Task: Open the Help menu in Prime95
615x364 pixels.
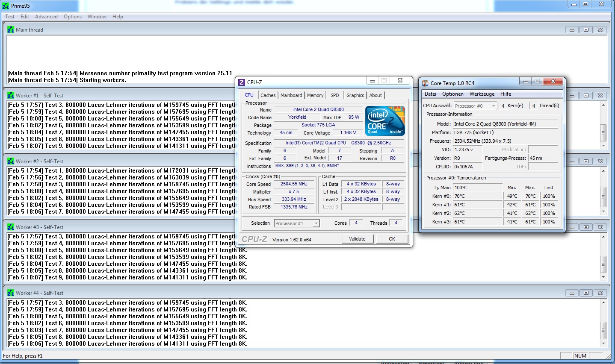Action: click(x=118, y=17)
